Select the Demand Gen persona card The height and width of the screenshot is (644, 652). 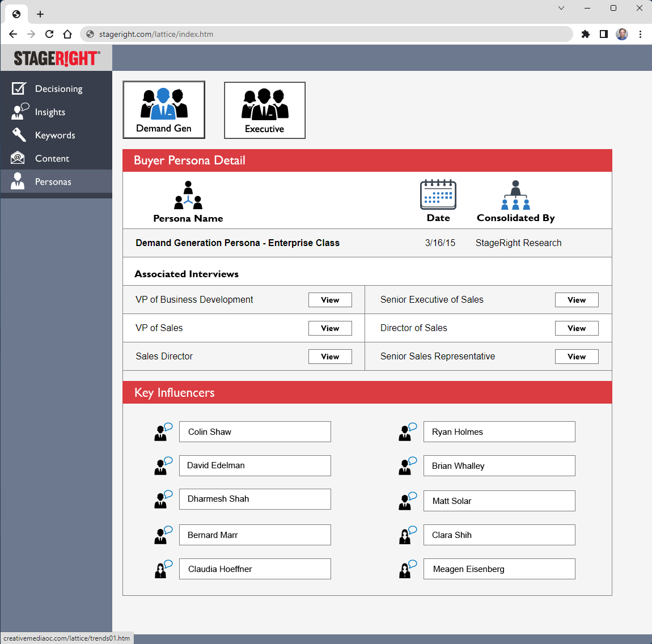[x=164, y=110]
